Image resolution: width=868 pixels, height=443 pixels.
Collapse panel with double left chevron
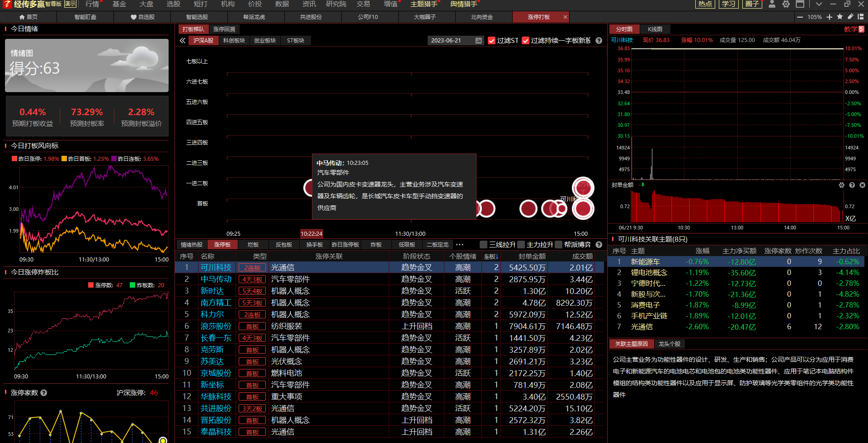(183, 40)
